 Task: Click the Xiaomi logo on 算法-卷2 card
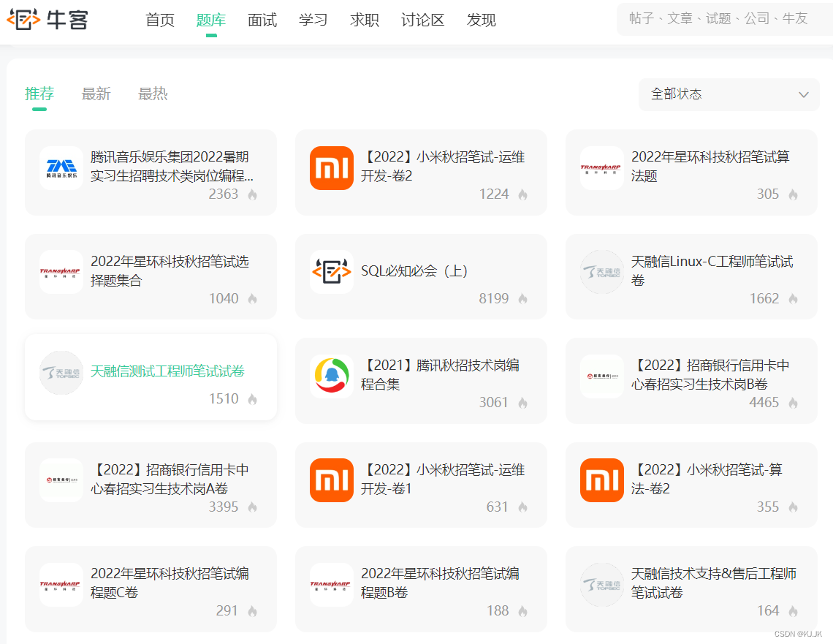click(x=602, y=480)
